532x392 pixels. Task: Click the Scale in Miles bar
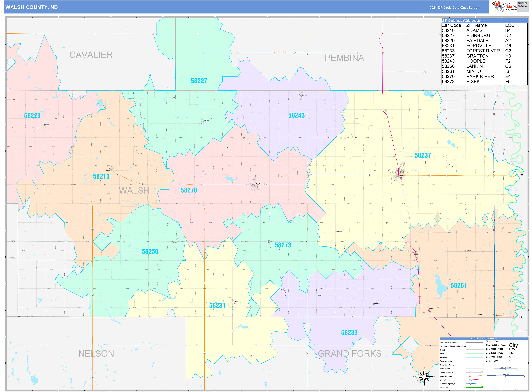tap(505, 376)
